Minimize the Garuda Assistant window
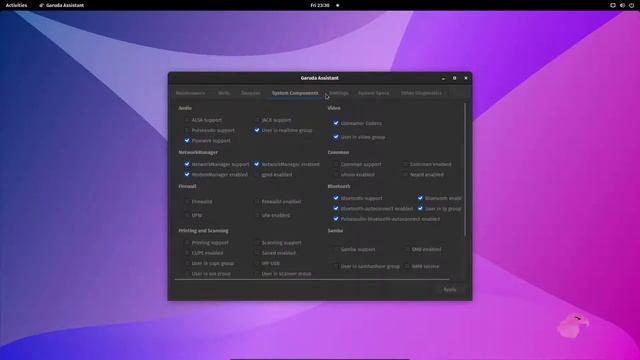The image size is (640, 360). [443, 78]
